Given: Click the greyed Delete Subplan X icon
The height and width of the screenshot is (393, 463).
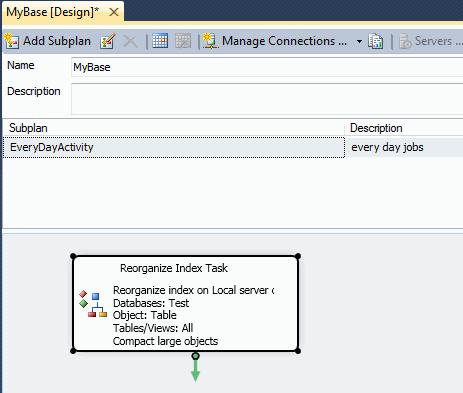Looking at the screenshot, I should coord(130,41).
